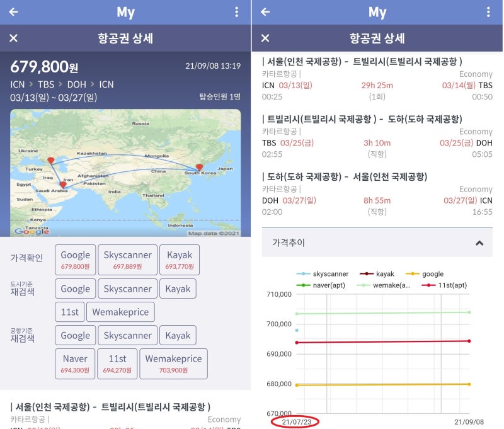Toggle the naver(apt) series in chart legend
This screenshot has height=429, width=504.
[323, 285]
